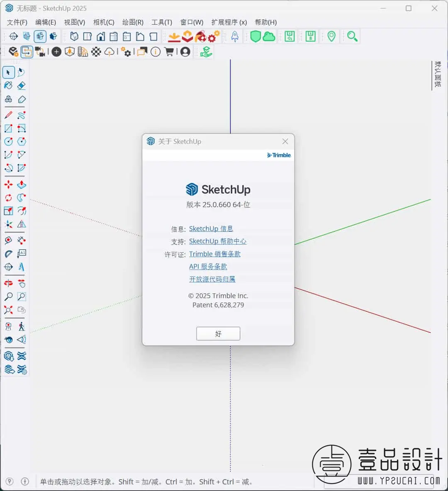
Task: Choose the Offset tool
Action: pyautogui.click(x=21, y=211)
